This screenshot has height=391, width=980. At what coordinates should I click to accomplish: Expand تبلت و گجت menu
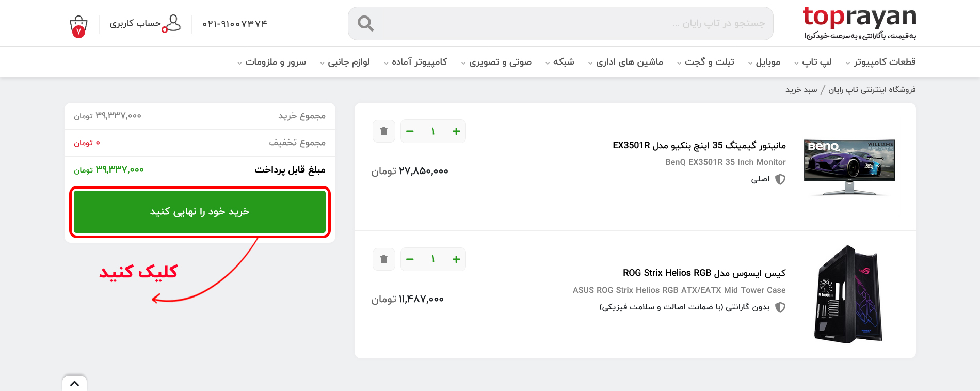[x=705, y=62]
